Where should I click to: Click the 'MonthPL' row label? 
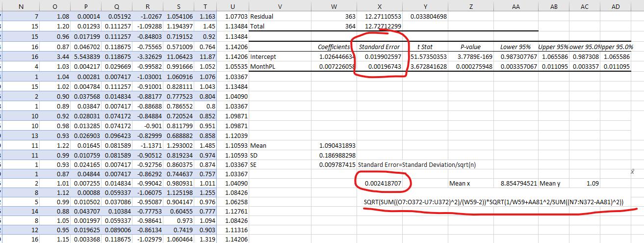[x=279, y=66]
